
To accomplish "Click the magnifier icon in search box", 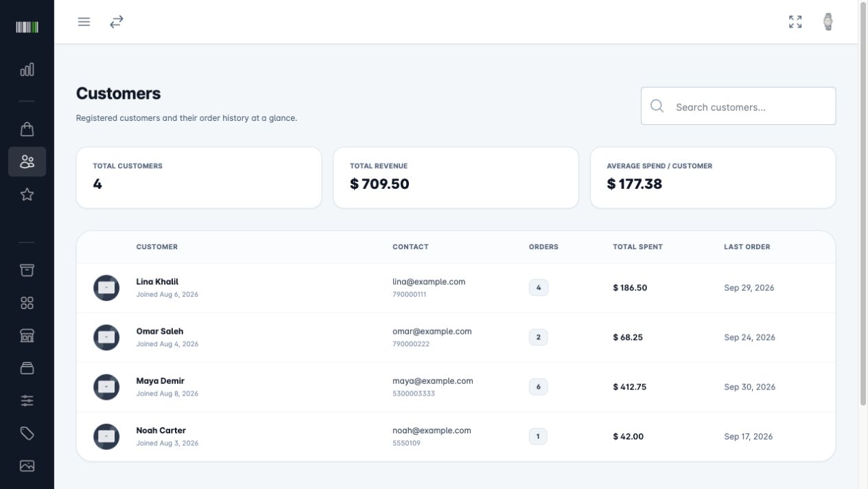I will [x=657, y=106].
